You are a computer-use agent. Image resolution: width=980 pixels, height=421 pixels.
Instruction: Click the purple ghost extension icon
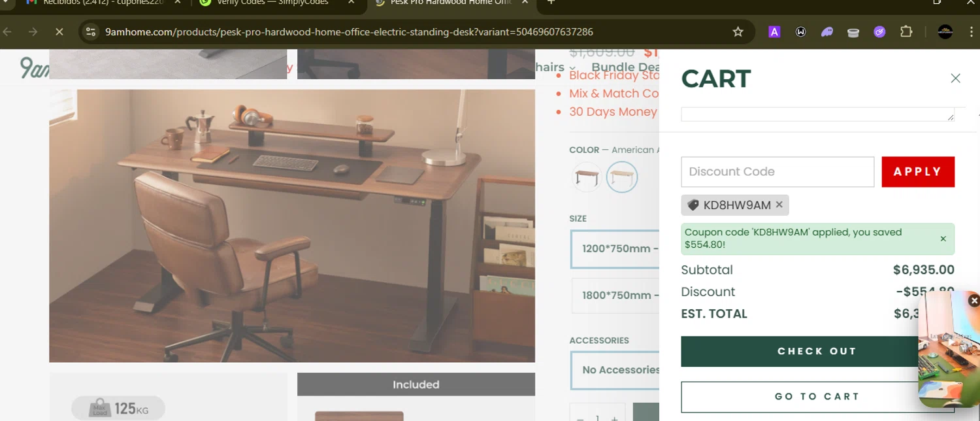[827, 31]
